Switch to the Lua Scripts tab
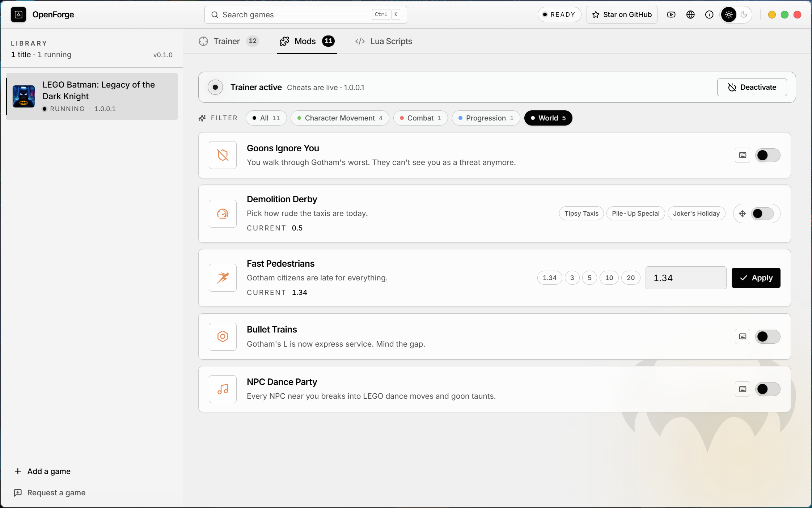Viewport: 812px width, 508px height. tap(384, 41)
